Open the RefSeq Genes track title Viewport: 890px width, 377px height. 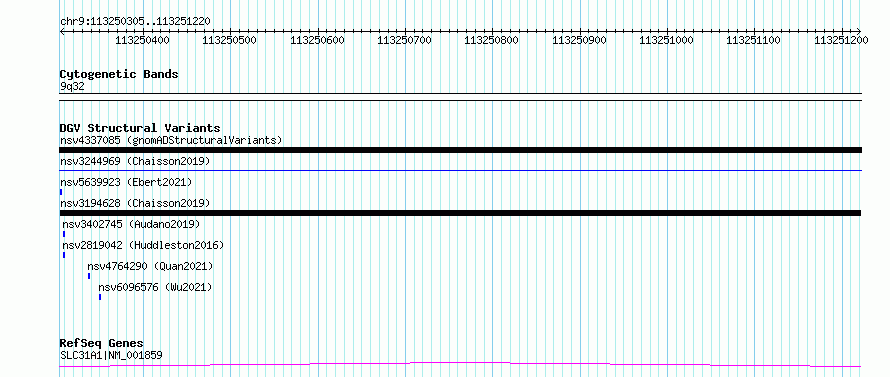click(102, 344)
